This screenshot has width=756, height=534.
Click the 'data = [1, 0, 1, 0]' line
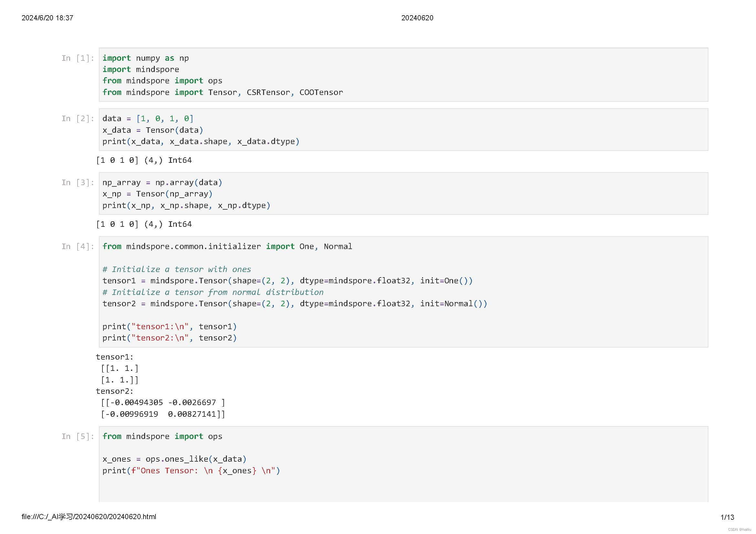click(x=147, y=119)
